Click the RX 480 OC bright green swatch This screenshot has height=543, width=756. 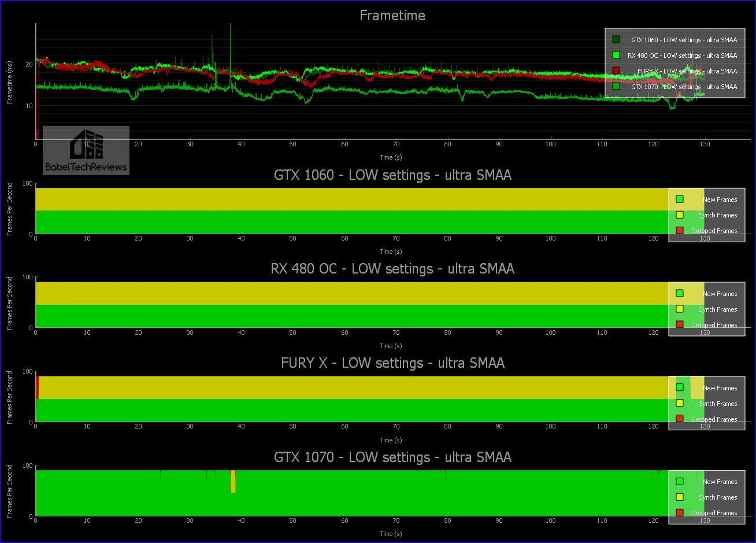tap(616, 56)
